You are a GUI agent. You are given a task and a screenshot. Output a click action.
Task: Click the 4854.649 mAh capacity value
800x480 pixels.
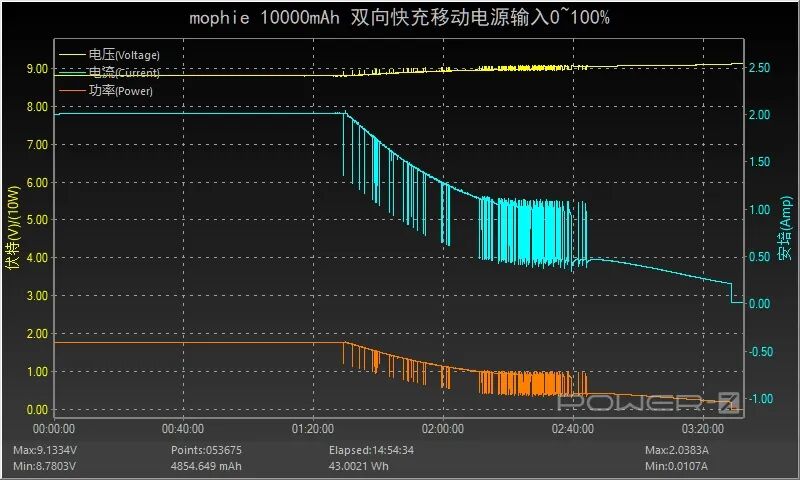tap(206, 466)
